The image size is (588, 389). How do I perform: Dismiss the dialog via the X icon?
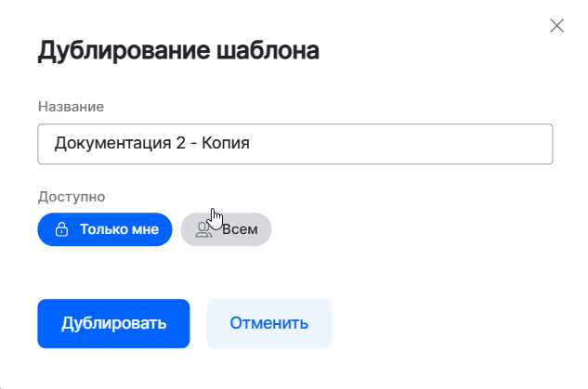(x=557, y=25)
